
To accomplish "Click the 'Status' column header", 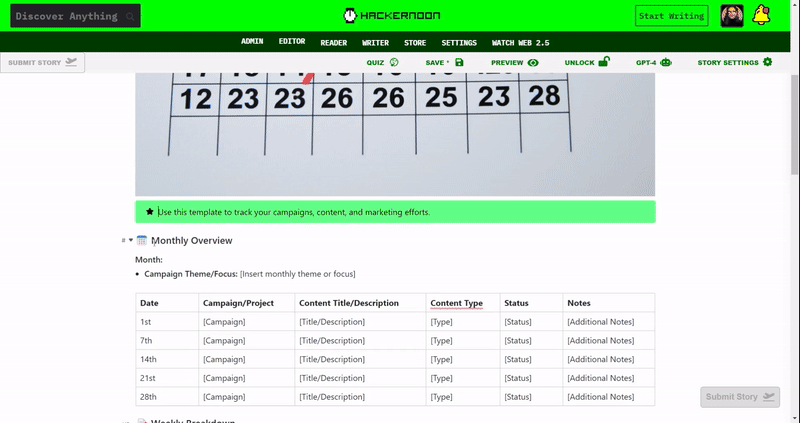I will [531, 303].
